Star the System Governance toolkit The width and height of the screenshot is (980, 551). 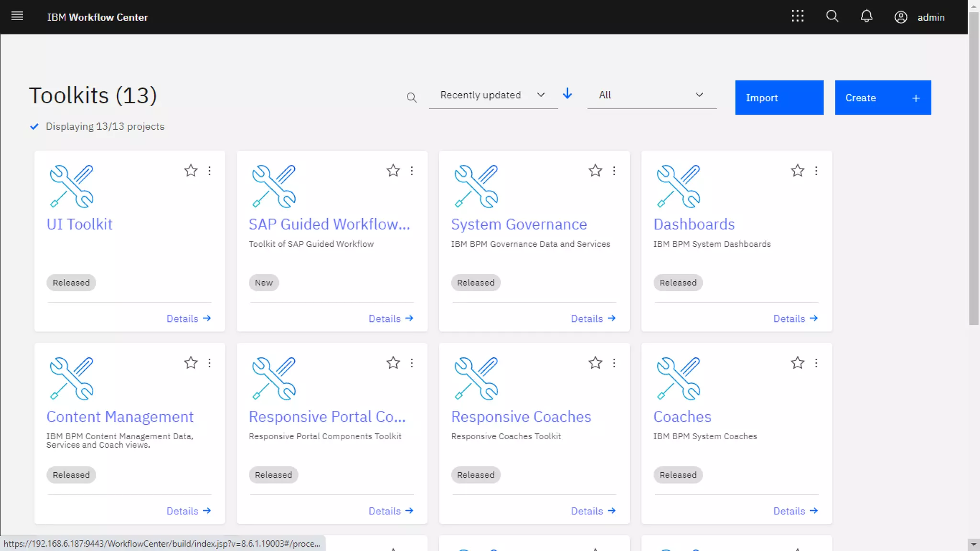[x=595, y=171]
